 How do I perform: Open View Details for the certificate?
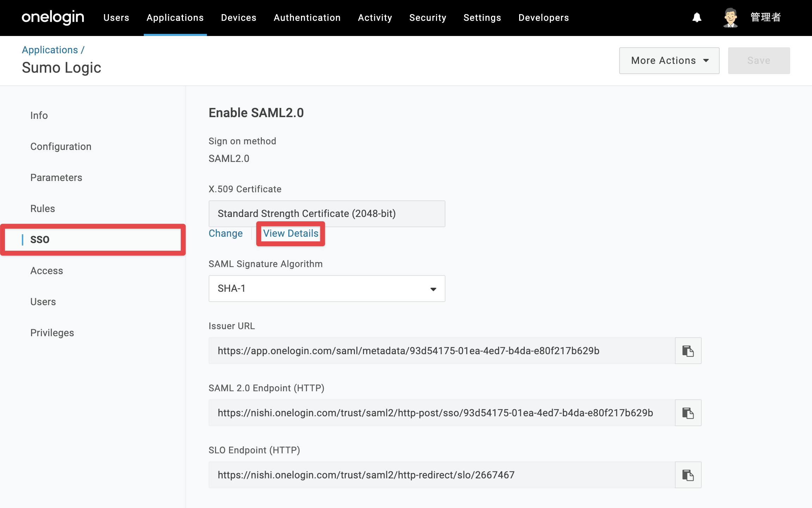(291, 233)
